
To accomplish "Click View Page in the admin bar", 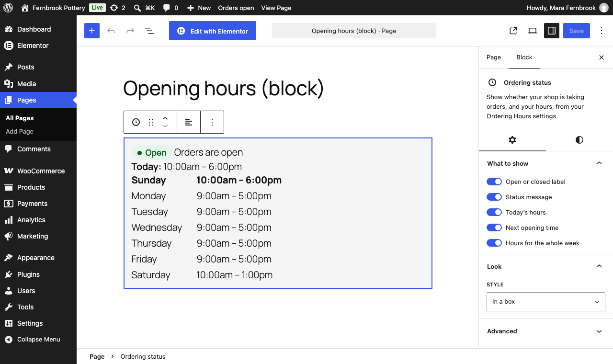I will click(276, 8).
